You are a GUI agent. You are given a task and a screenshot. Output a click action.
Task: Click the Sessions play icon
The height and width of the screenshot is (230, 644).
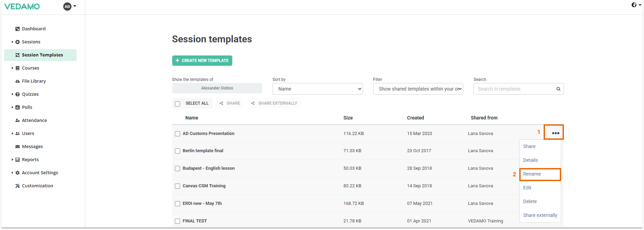[x=18, y=42]
